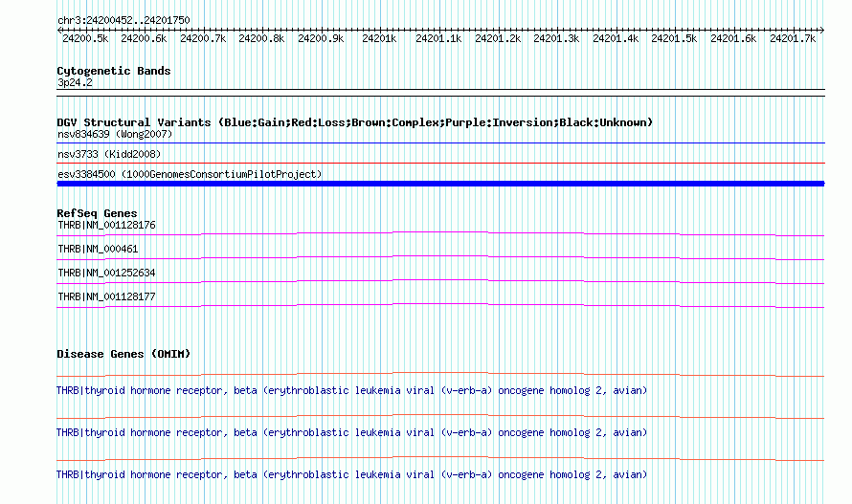Click the 24201.2k ruler label
Screen dimensions: 852x504
498,39
